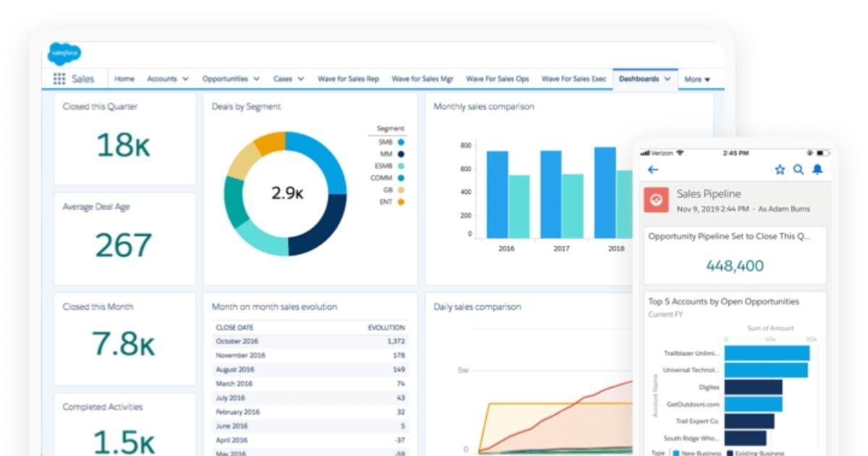Expand the Accounts tab dropdown arrow
This screenshot has height=456, width=868.
click(x=186, y=79)
